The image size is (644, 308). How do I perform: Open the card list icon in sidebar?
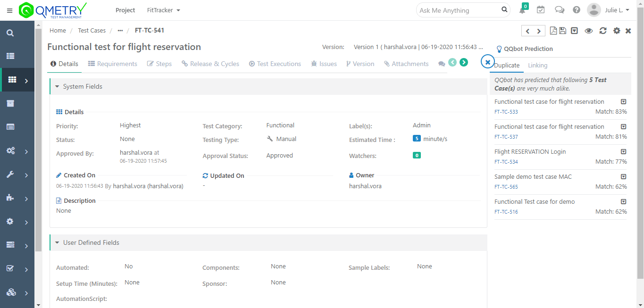(x=10, y=127)
